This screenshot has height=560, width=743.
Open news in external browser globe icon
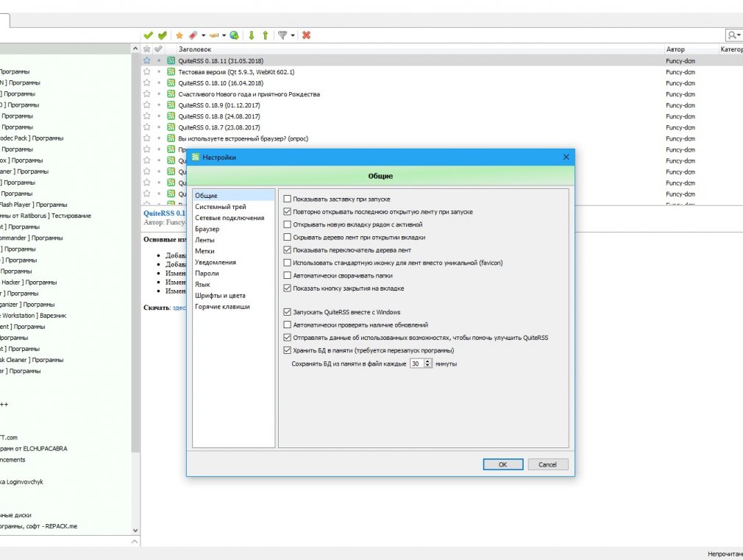(234, 35)
